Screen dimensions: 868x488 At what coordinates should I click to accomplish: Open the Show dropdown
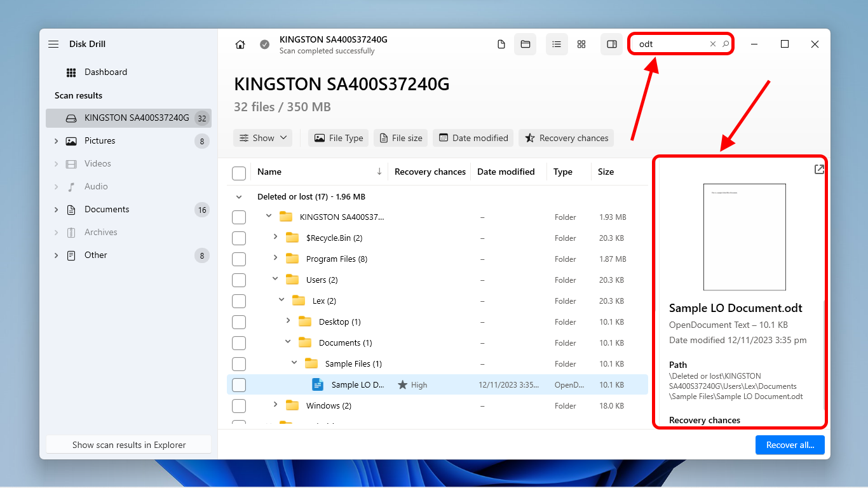pyautogui.click(x=263, y=138)
